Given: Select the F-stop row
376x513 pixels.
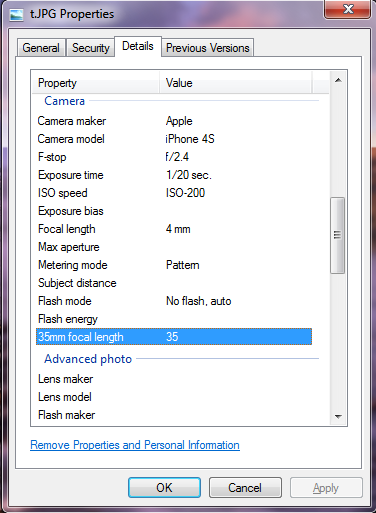Looking at the screenshot, I should 174,157.
